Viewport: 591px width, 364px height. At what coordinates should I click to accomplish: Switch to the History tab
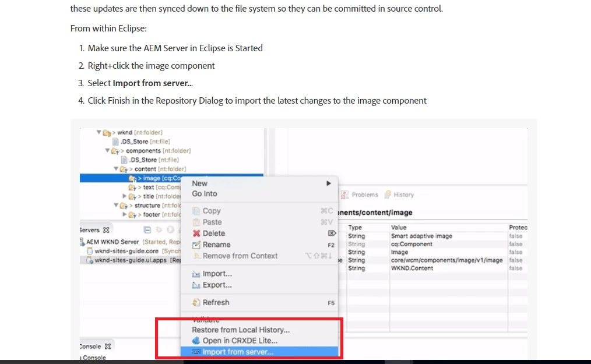(x=399, y=195)
